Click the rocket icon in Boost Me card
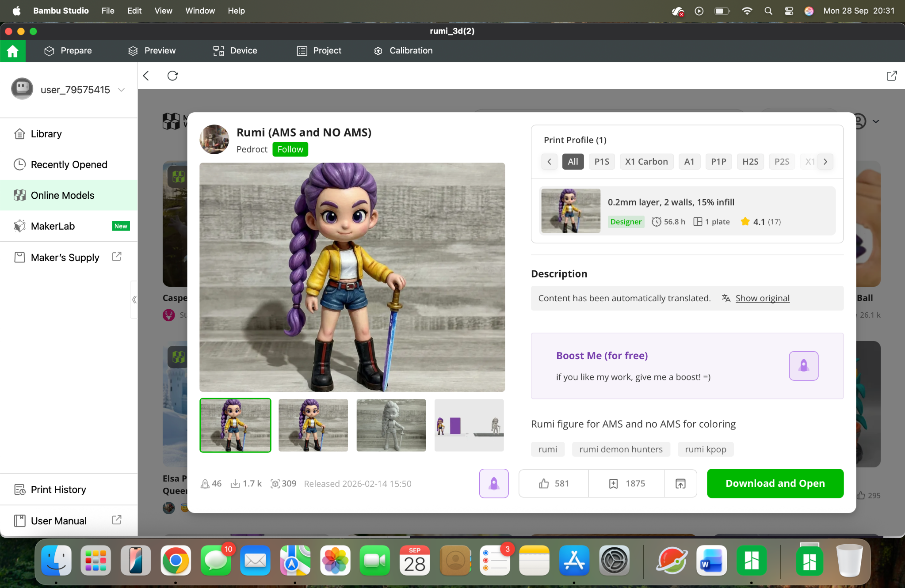Viewport: 905px width, 588px height. click(803, 366)
